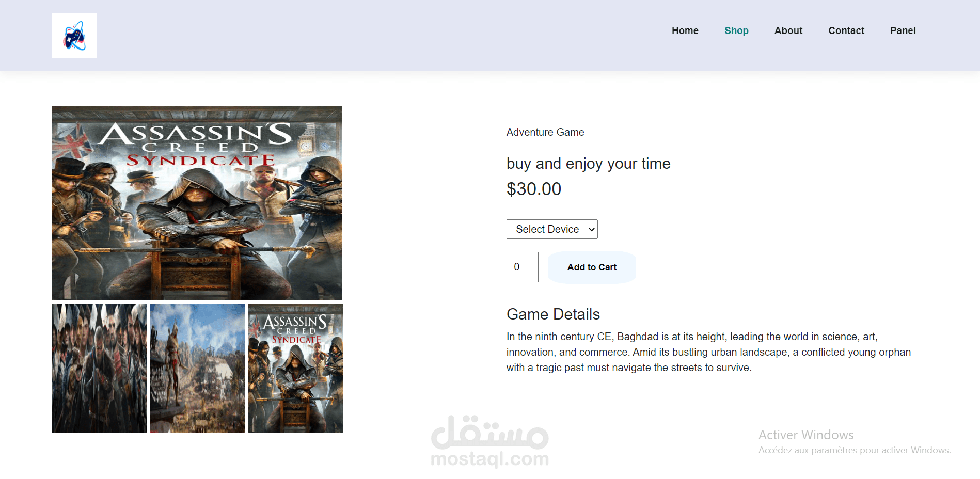Click the 'buy and enjoy your time' title
This screenshot has height=479, width=980.
click(x=589, y=164)
